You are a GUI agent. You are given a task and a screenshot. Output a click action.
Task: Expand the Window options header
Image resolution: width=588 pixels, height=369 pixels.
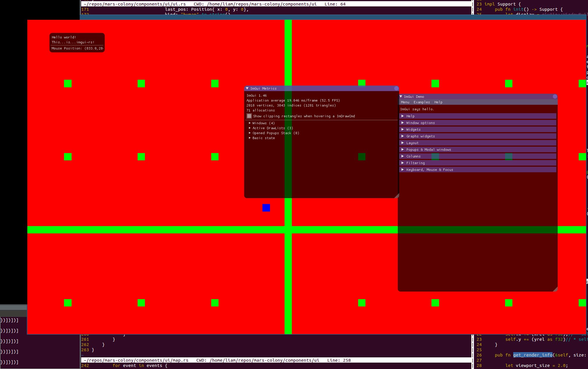pyautogui.click(x=420, y=123)
